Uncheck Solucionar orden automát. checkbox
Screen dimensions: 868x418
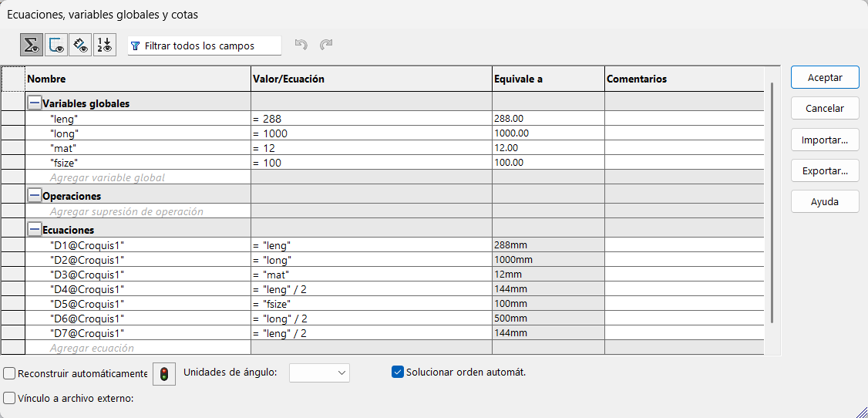398,372
